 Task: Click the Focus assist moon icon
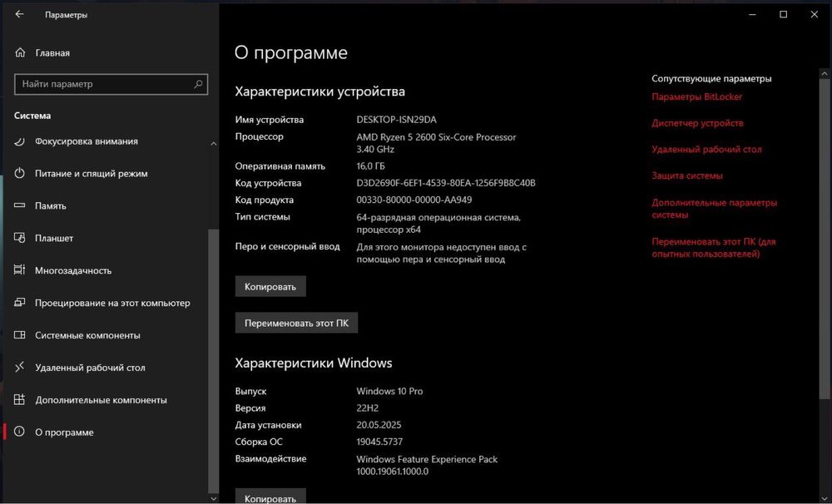[x=20, y=141]
